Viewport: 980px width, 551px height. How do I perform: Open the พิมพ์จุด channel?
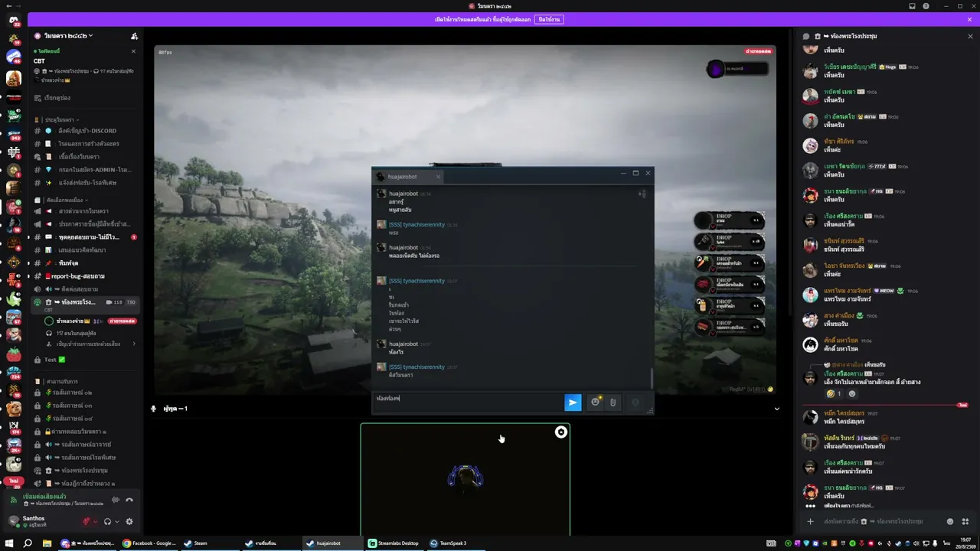[x=86, y=263]
